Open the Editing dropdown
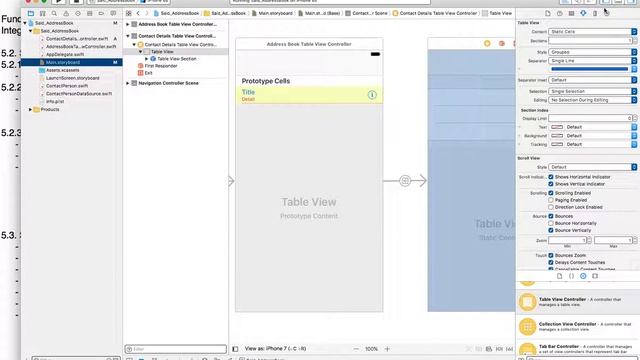The height and width of the screenshot is (360, 640). pos(593,100)
